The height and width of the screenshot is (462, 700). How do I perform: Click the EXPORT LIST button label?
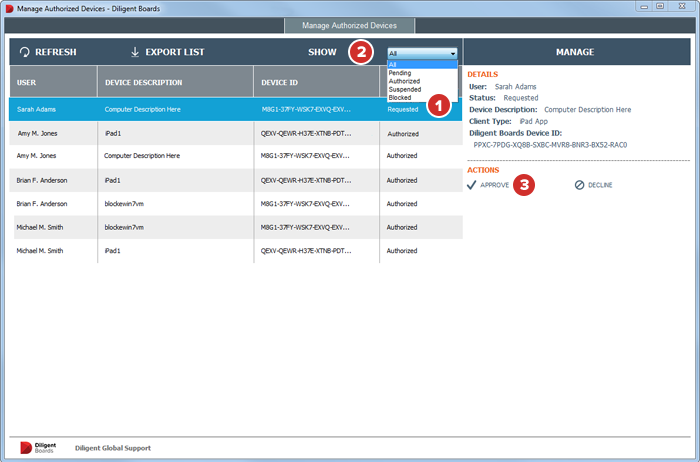click(175, 52)
